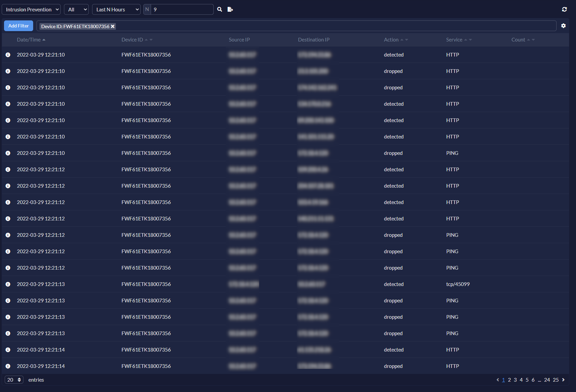Click the detected action in the tcp/45099 row
Viewport: 576px width, 392px height.
pyautogui.click(x=394, y=284)
